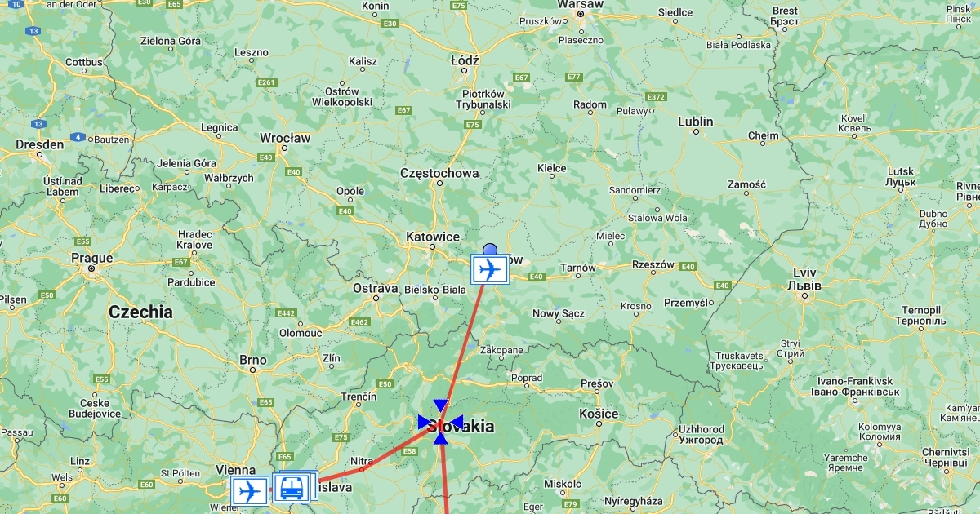The width and height of the screenshot is (980, 514).
Task: Select the route waypoint circle at Nitra
Action: 362,470
